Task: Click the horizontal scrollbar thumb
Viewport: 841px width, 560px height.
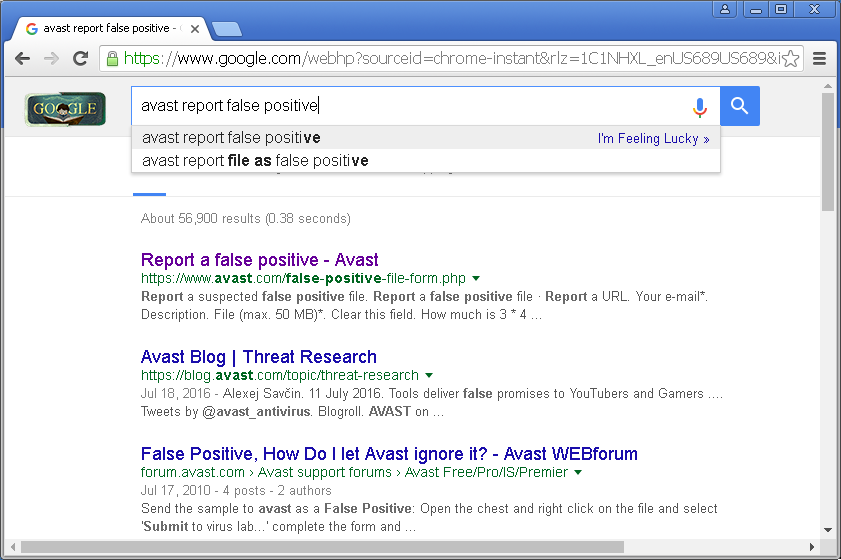Action: pos(322,547)
